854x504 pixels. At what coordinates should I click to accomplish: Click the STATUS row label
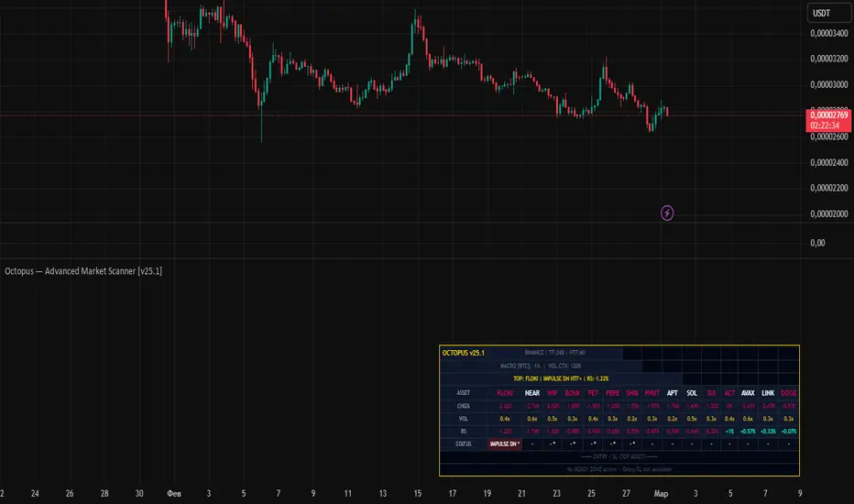click(463, 444)
